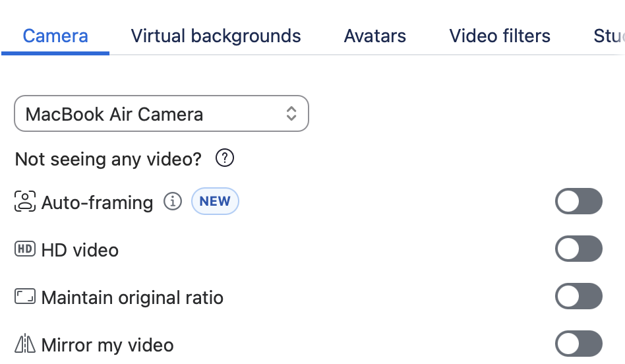The image size is (625, 364).
Task: Click the Auto-framing person icon
Action: tap(25, 202)
